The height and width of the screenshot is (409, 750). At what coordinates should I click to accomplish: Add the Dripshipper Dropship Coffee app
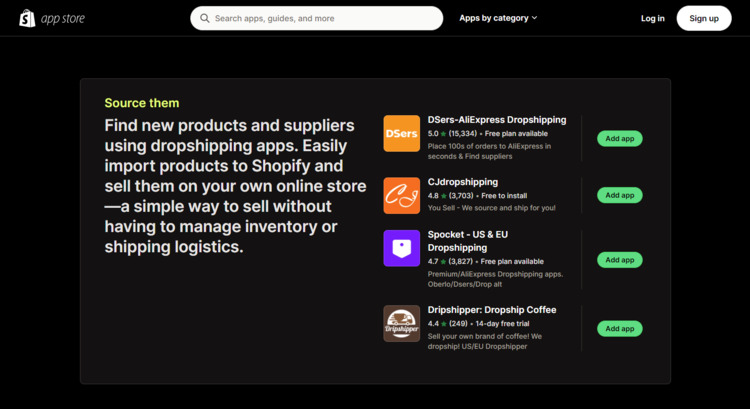coord(619,328)
